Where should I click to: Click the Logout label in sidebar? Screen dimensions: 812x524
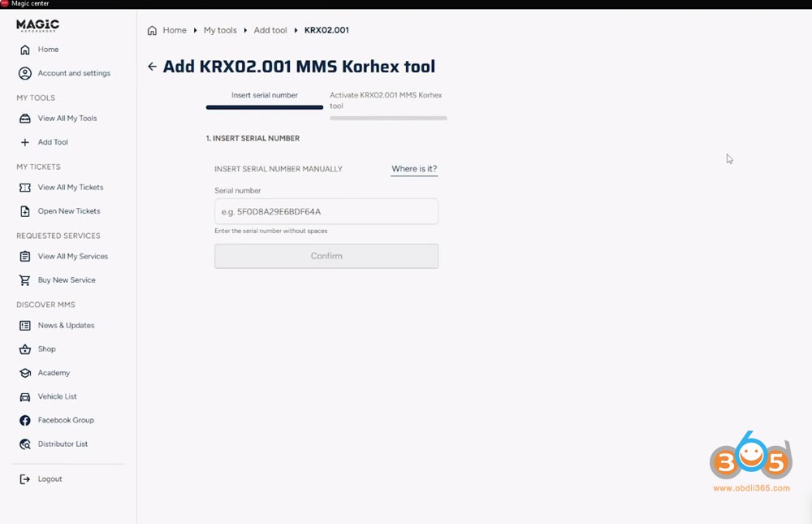tap(50, 479)
